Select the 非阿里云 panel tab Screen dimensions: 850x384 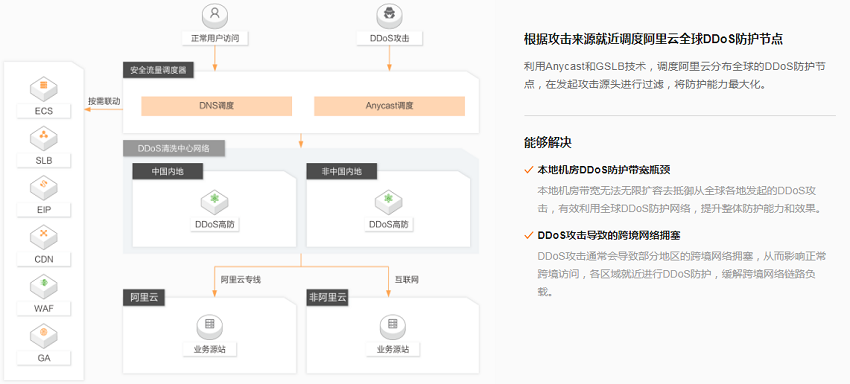327,298
